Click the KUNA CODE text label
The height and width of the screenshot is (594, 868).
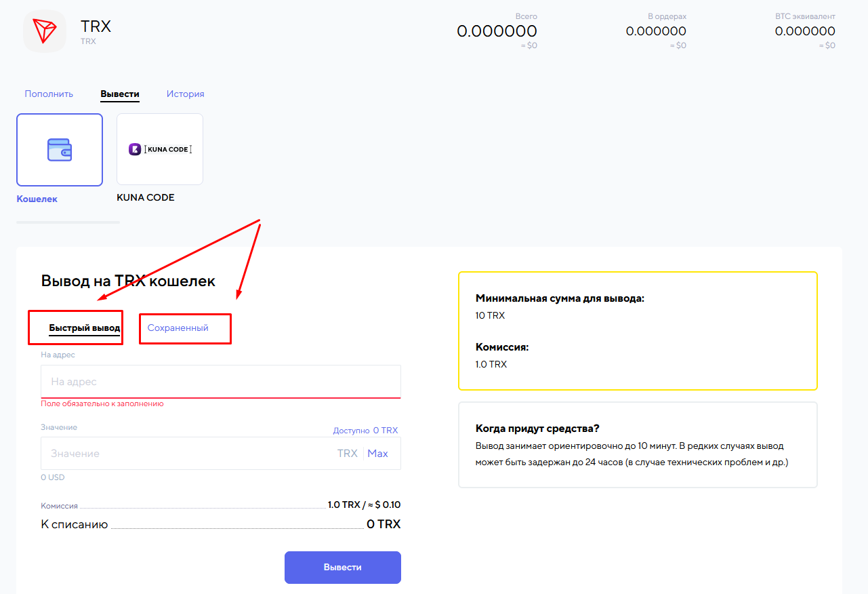pyautogui.click(x=146, y=198)
